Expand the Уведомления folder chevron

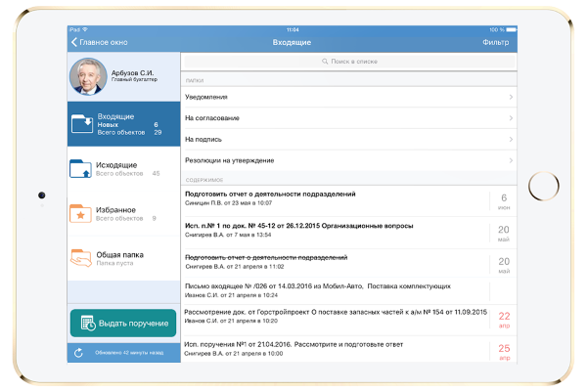tap(511, 97)
